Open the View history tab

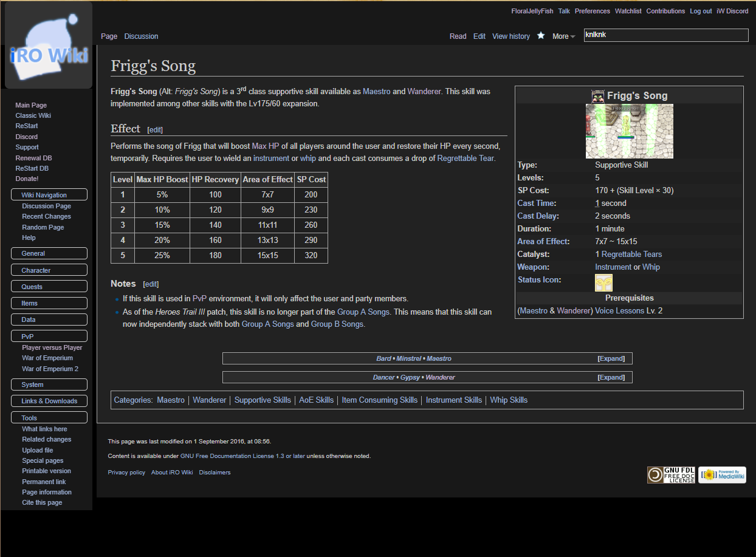511,36
